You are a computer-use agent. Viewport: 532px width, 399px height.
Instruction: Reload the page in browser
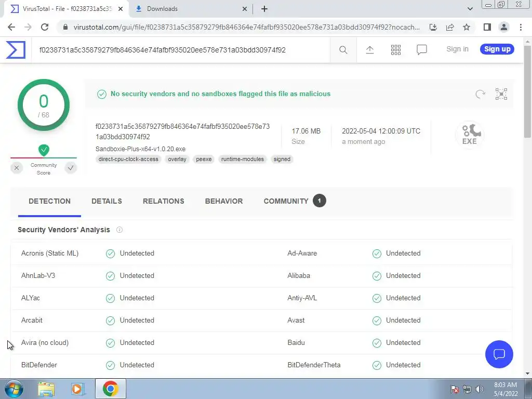pos(45,27)
